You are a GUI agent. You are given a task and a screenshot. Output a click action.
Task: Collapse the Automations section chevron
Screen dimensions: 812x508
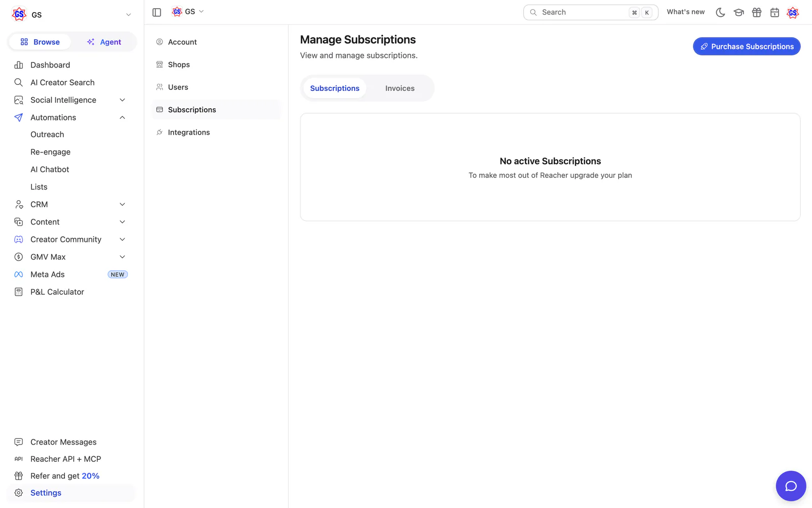pyautogui.click(x=122, y=117)
